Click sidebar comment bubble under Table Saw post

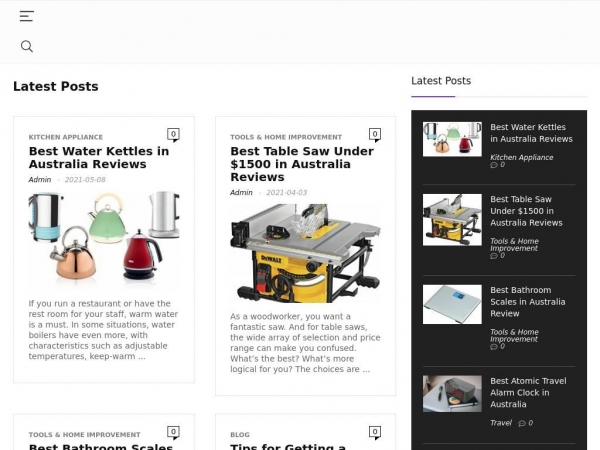(494, 256)
